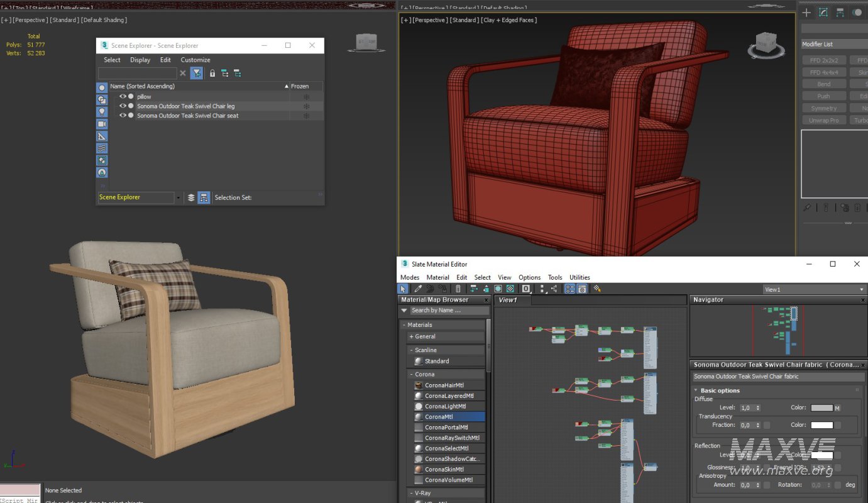Click the Unwrap Pro modifier button
The height and width of the screenshot is (503, 868).
[823, 120]
